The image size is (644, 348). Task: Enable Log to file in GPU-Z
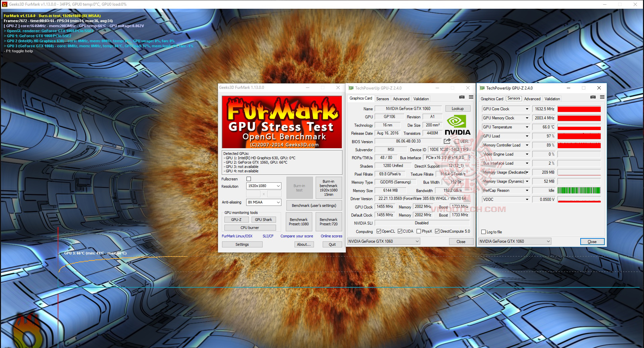(x=483, y=232)
